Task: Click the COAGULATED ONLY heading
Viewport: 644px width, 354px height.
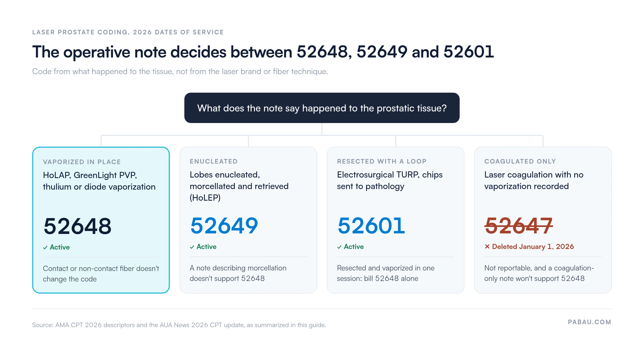Action: [x=520, y=161]
